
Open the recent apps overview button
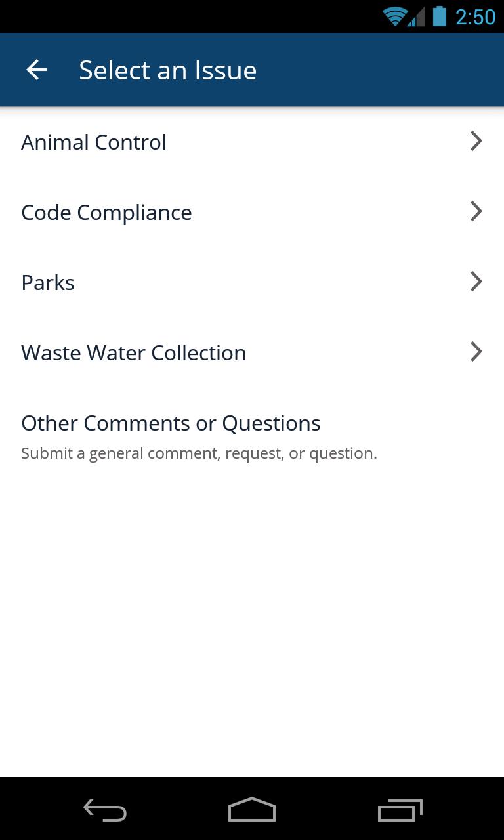[400, 810]
